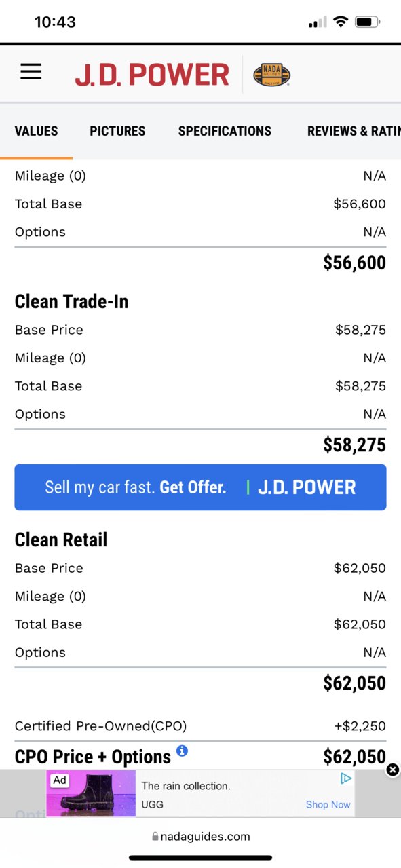Tap the Clean Retail heading
This screenshot has height=868, width=401.
pos(61,540)
